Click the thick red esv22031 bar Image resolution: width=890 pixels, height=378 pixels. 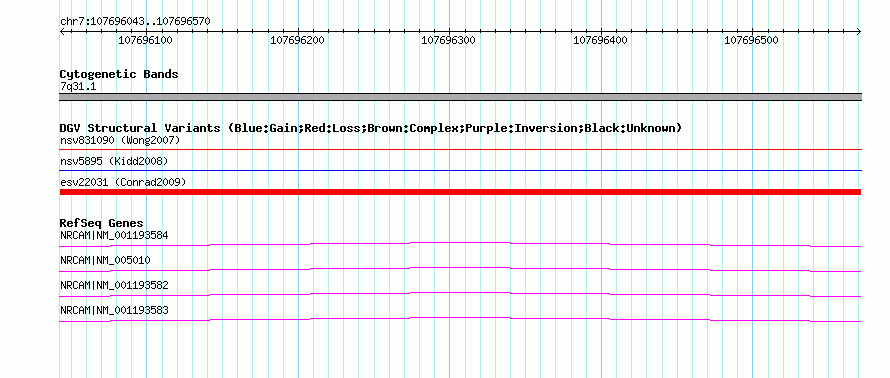[460, 192]
